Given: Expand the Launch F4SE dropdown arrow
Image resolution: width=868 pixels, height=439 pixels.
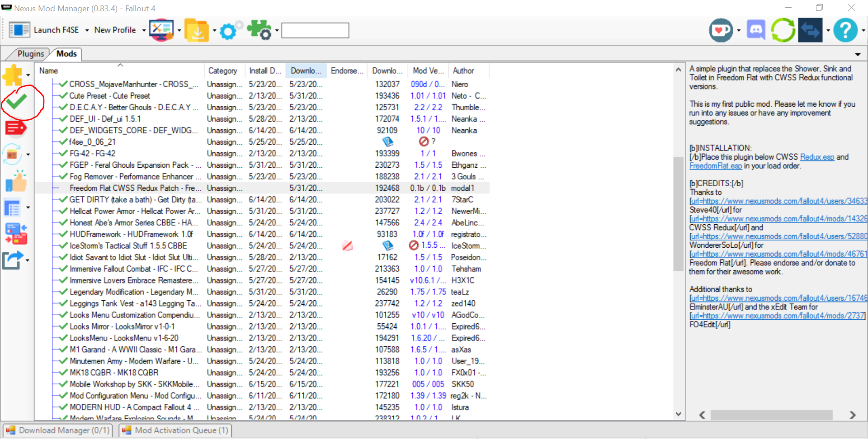Looking at the screenshot, I should click(87, 31).
